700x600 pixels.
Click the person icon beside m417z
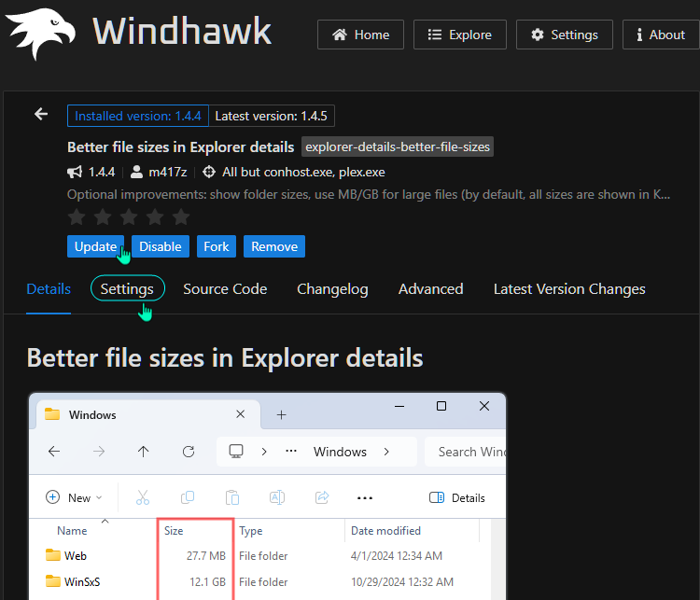tap(136, 173)
